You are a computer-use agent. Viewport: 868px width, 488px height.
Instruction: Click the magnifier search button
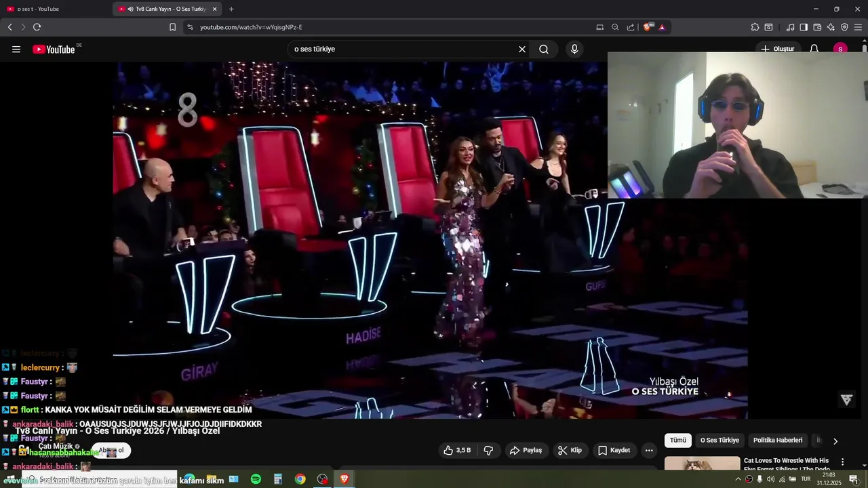coord(544,49)
